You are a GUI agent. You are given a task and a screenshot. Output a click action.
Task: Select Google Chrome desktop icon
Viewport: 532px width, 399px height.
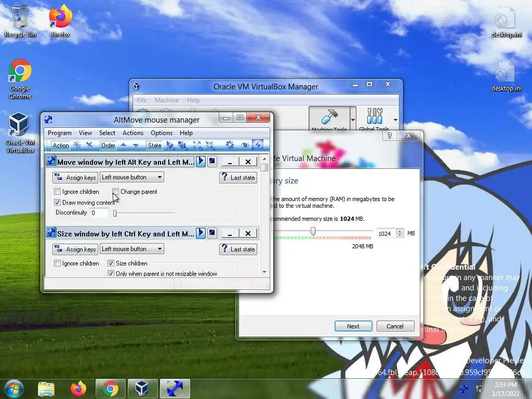20,79
